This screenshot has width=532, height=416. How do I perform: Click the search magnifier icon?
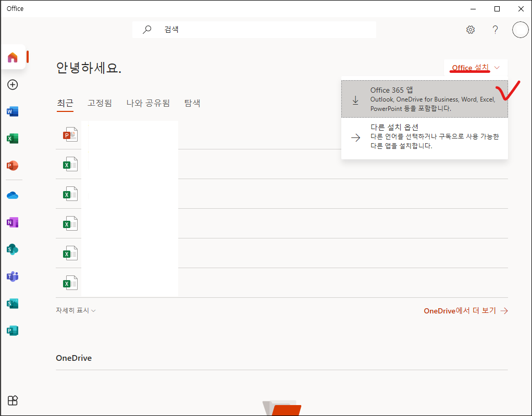pyautogui.click(x=147, y=30)
